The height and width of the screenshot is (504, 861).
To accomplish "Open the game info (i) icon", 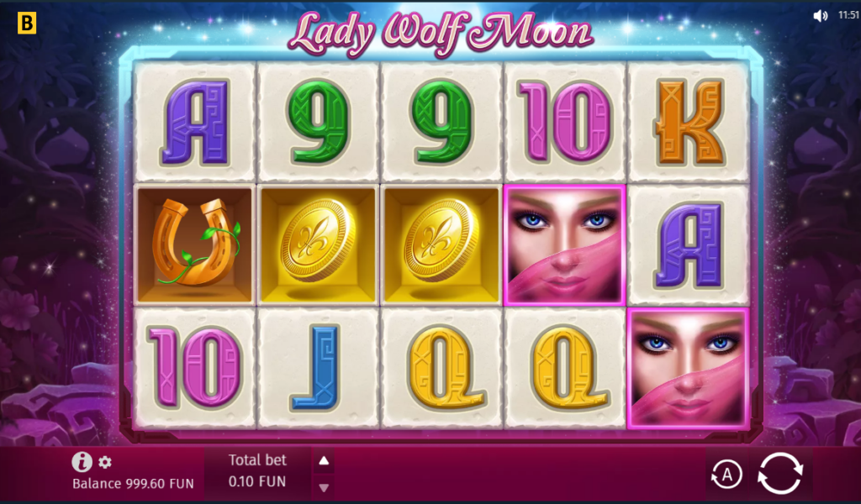I will (82, 462).
